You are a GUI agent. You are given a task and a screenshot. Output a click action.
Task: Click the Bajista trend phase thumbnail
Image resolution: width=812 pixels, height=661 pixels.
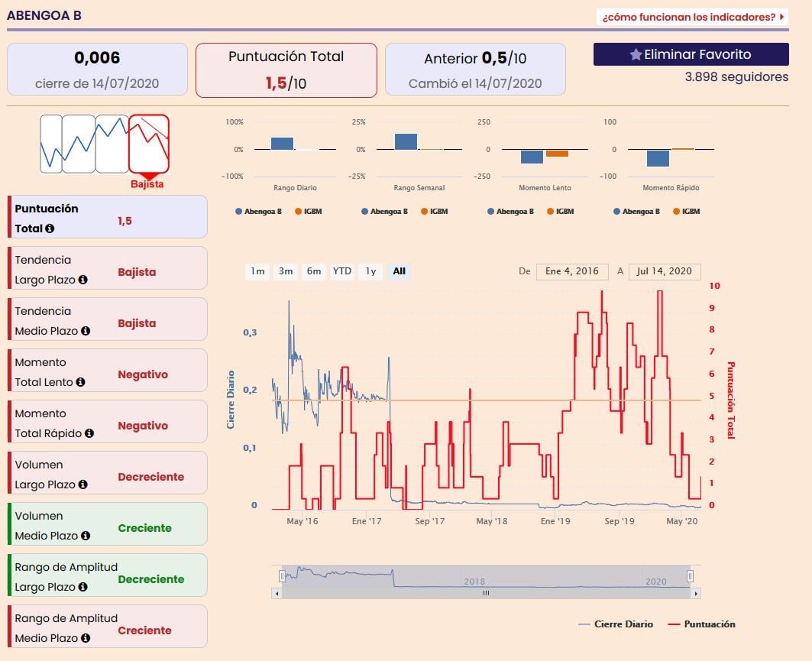(149, 144)
